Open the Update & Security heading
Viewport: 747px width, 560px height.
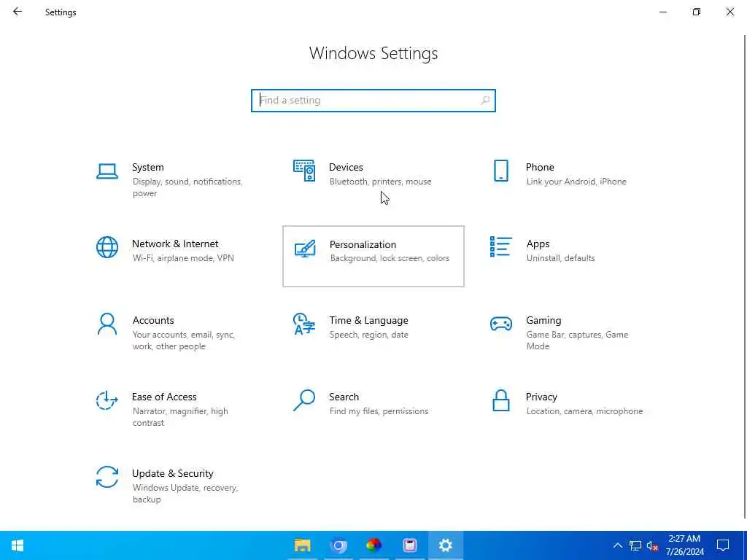pyautogui.click(x=172, y=473)
